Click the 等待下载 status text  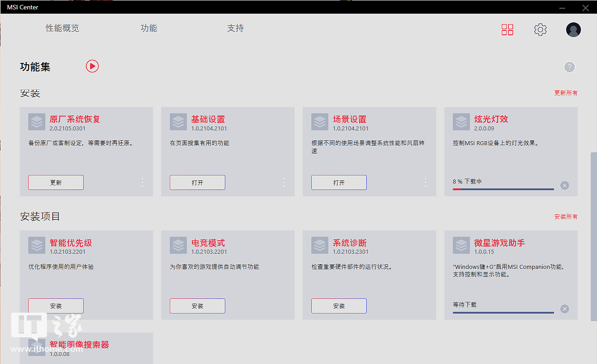(x=465, y=305)
